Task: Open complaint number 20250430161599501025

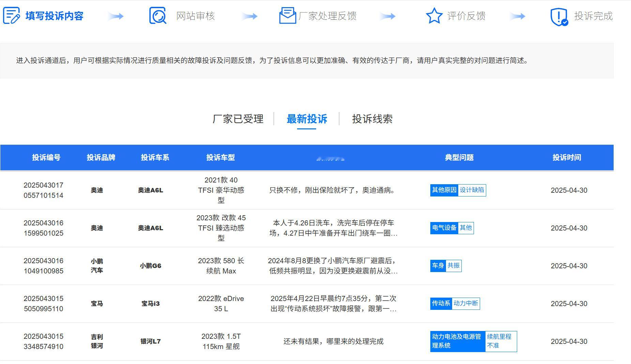Action: [x=43, y=228]
